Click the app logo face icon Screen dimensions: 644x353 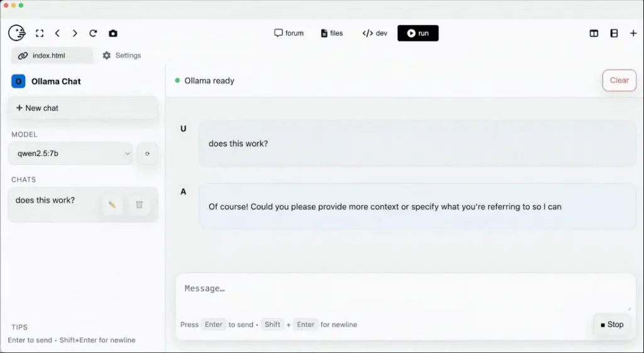[x=17, y=33]
